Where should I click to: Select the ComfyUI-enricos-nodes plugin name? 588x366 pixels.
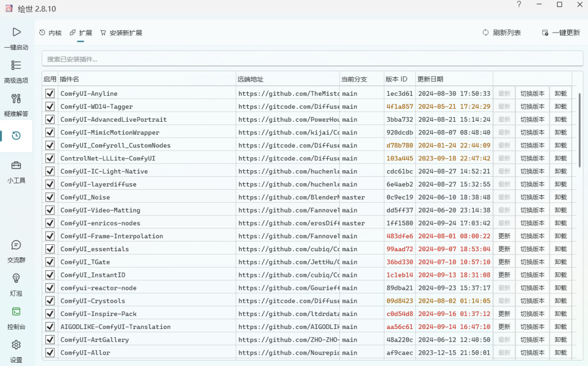[x=101, y=224]
